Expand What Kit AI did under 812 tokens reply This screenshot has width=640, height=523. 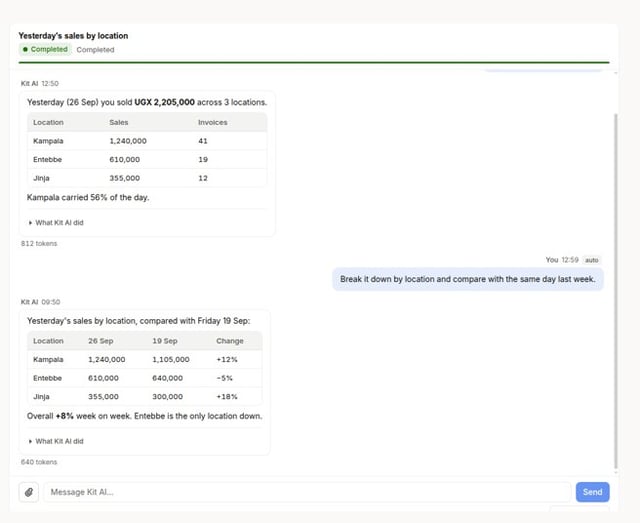pyautogui.click(x=56, y=223)
